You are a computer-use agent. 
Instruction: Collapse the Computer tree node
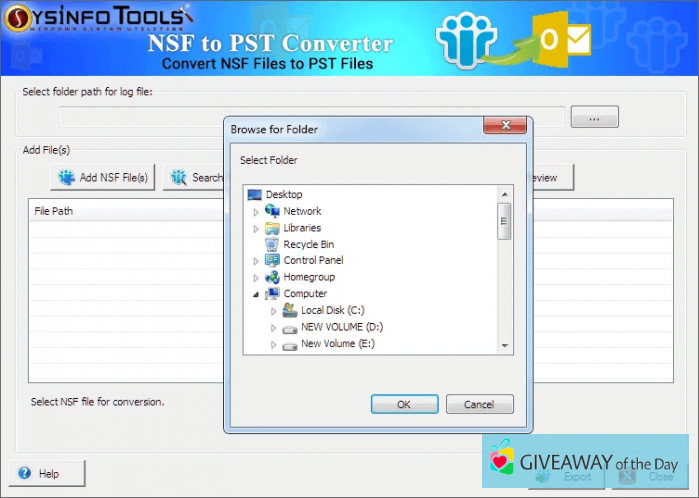point(256,294)
